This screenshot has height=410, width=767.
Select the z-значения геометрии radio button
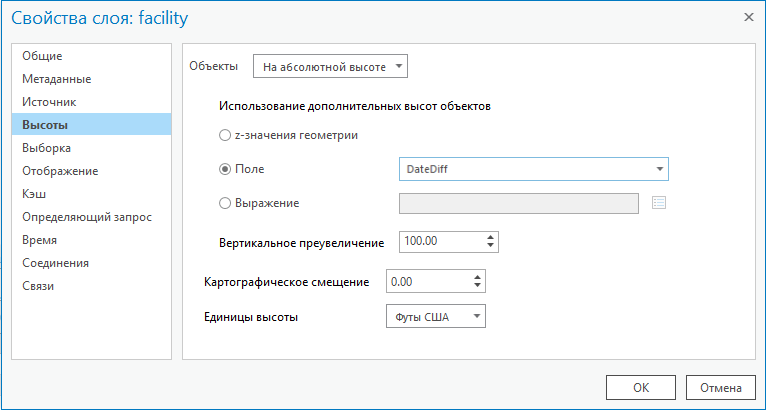point(224,134)
